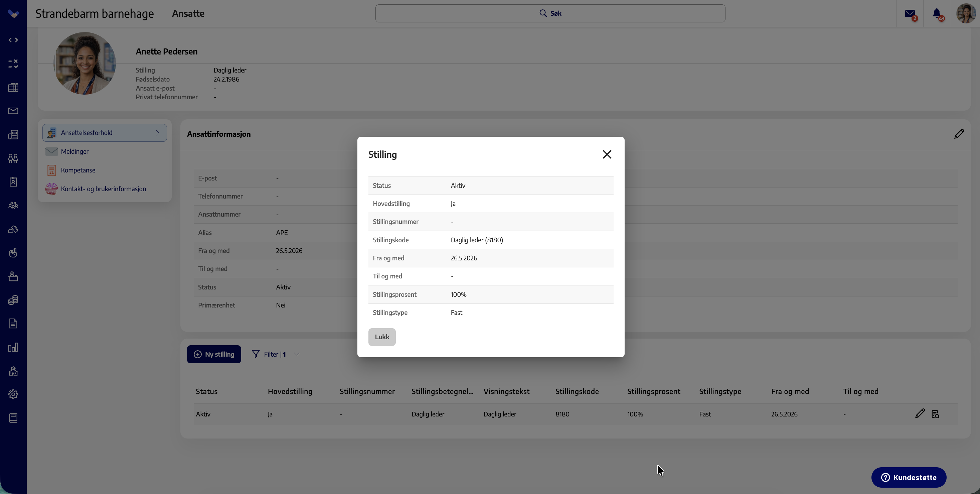Click the app logo in the sidebar
The height and width of the screenshot is (494, 980).
tap(13, 14)
